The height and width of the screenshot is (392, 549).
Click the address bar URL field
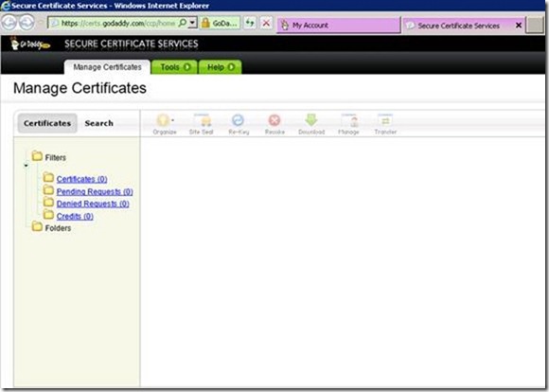click(x=118, y=23)
